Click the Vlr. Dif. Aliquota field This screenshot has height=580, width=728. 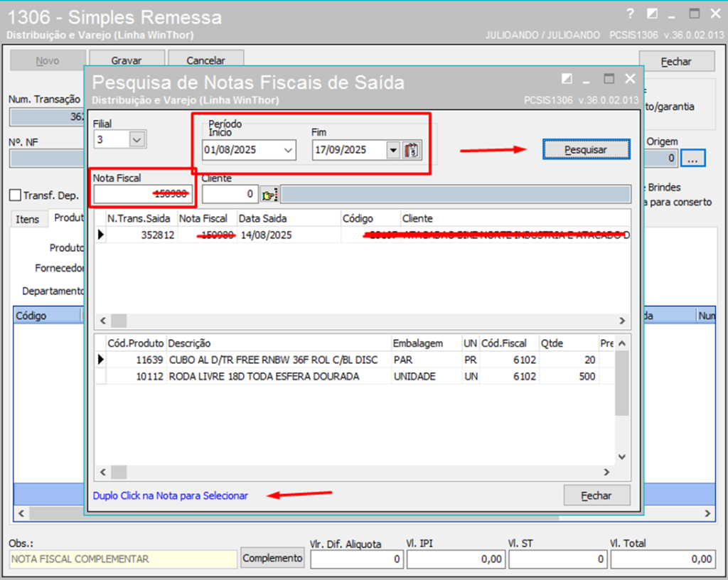coord(357,559)
